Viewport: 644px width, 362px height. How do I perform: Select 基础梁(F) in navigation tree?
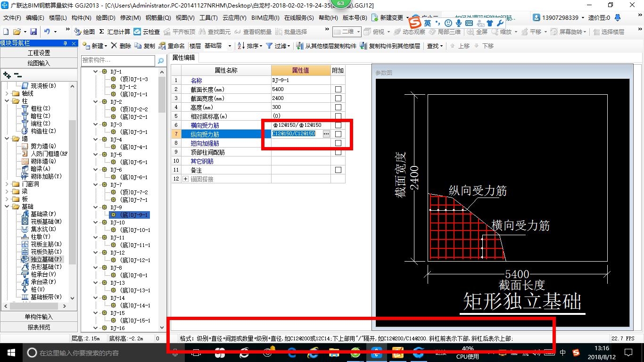[39, 214]
